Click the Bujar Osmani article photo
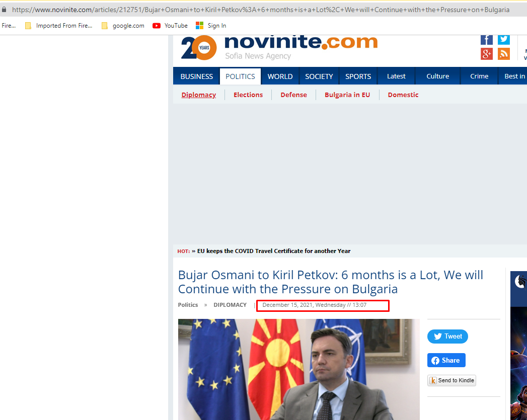This screenshot has width=527, height=420. [x=299, y=369]
